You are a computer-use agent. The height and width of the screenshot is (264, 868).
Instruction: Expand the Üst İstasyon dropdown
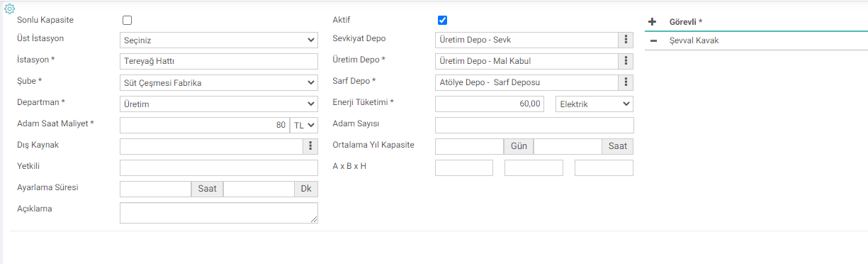(x=219, y=40)
